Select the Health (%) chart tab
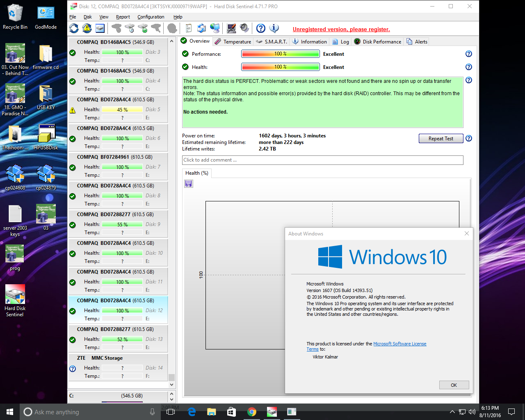525x420 pixels. point(197,173)
